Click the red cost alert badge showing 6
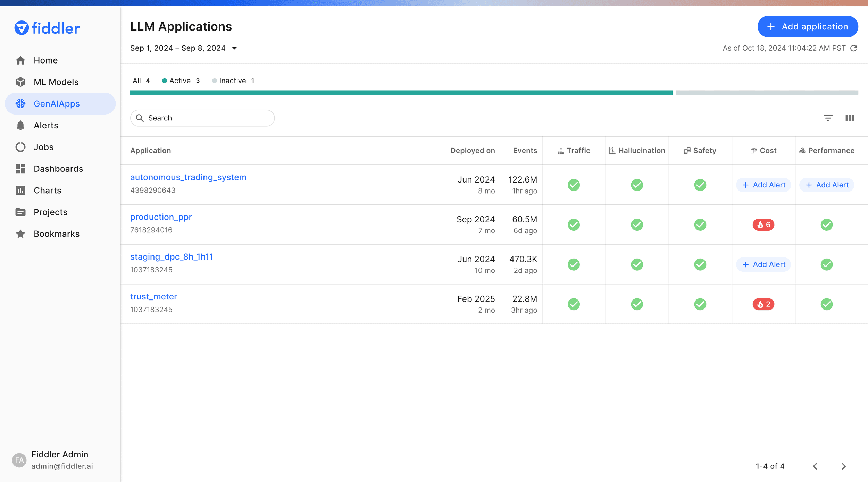The height and width of the screenshot is (482, 868). point(763,225)
